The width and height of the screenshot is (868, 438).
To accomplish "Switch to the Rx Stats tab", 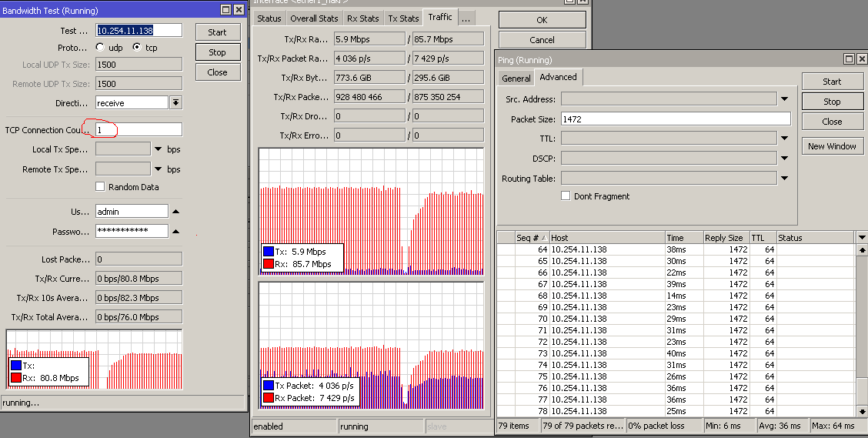I will (362, 18).
